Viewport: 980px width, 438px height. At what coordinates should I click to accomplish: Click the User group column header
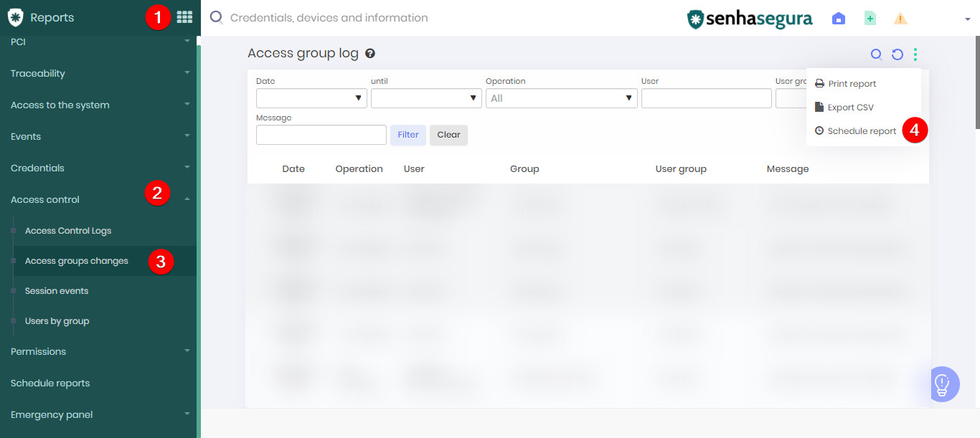(681, 169)
